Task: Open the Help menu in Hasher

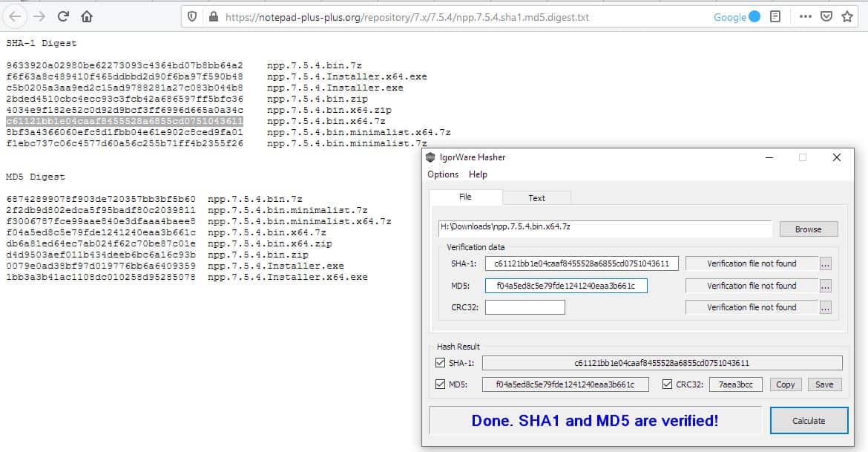Action: 478,174
